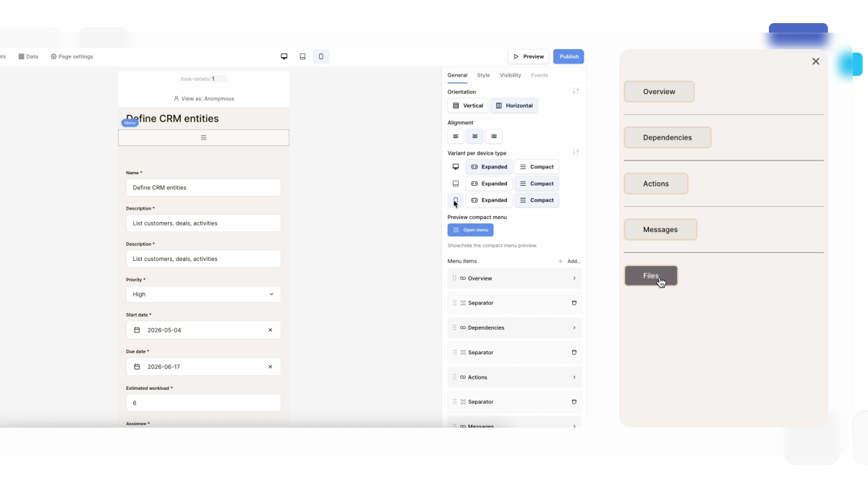Switch to the Visibility tab

[x=510, y=75]
